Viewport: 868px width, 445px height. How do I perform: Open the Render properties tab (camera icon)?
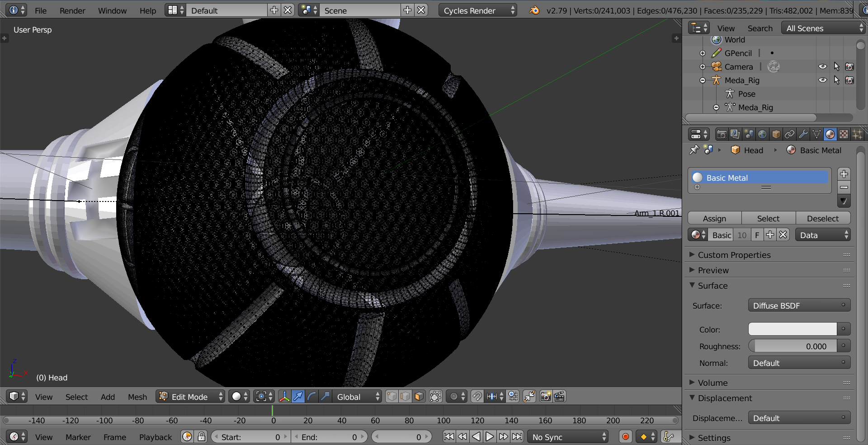722,134
